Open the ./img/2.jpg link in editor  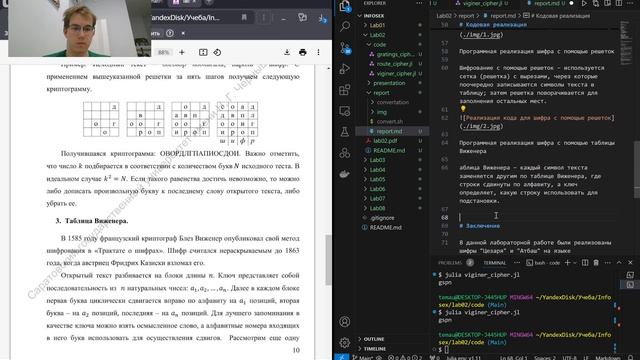click(481, 126)
